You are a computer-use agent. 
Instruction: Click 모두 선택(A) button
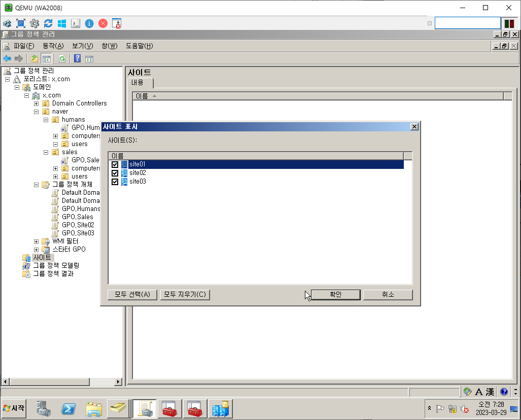click(132, 294)
